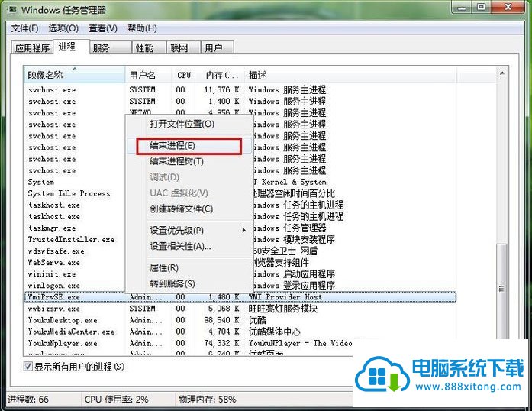Choose 打开文件位置(O) from context menu

[x=182, y=124]
